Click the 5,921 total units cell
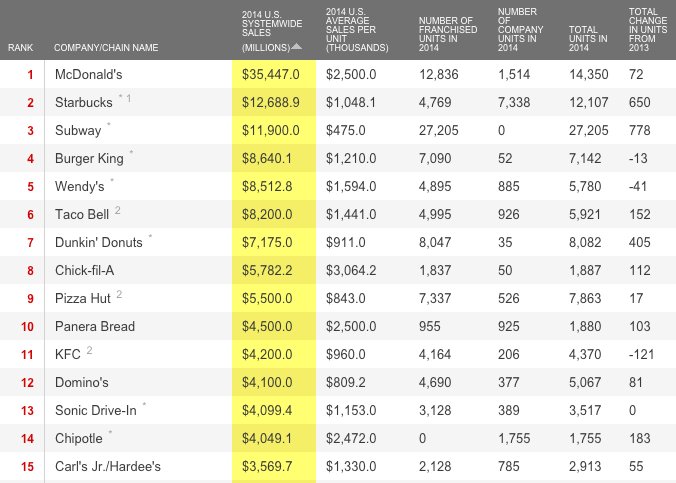 585,214
